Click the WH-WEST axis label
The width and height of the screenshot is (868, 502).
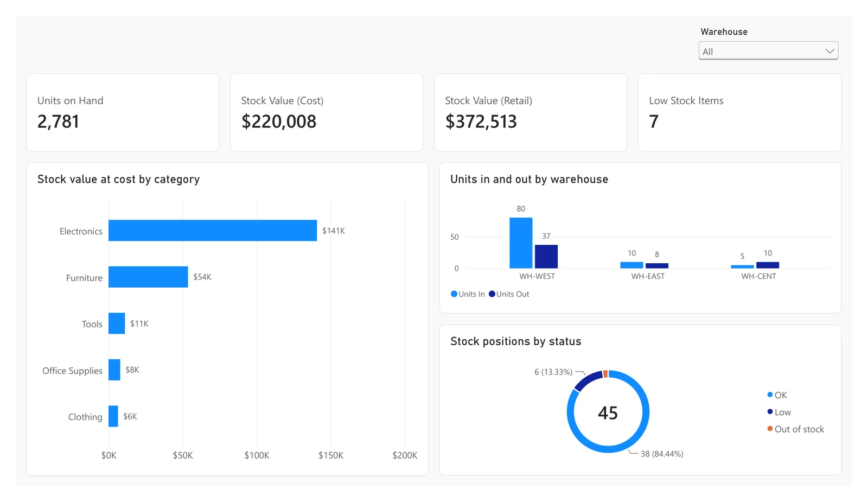(537, 276)
